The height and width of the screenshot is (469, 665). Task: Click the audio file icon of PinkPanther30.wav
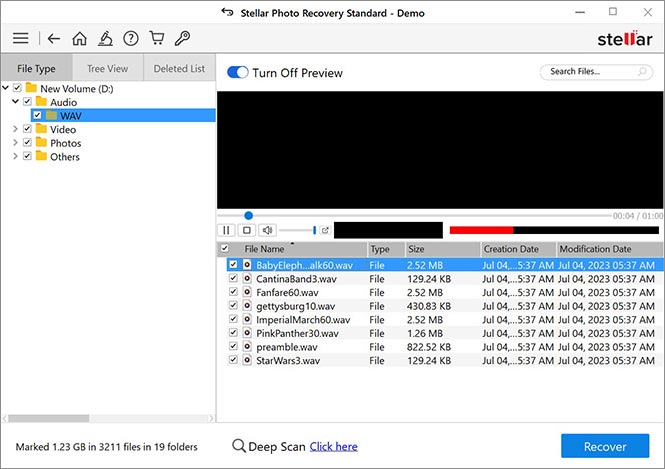(247, 333)
